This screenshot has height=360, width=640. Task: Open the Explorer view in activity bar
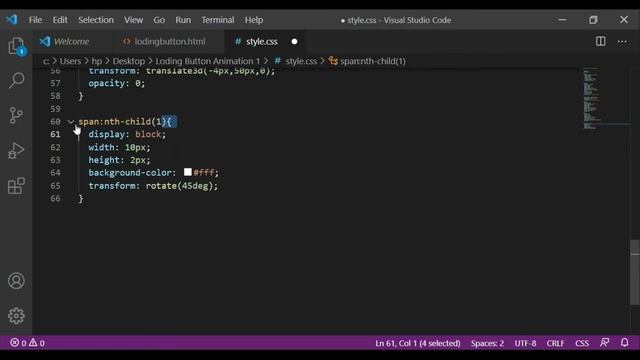16,46
